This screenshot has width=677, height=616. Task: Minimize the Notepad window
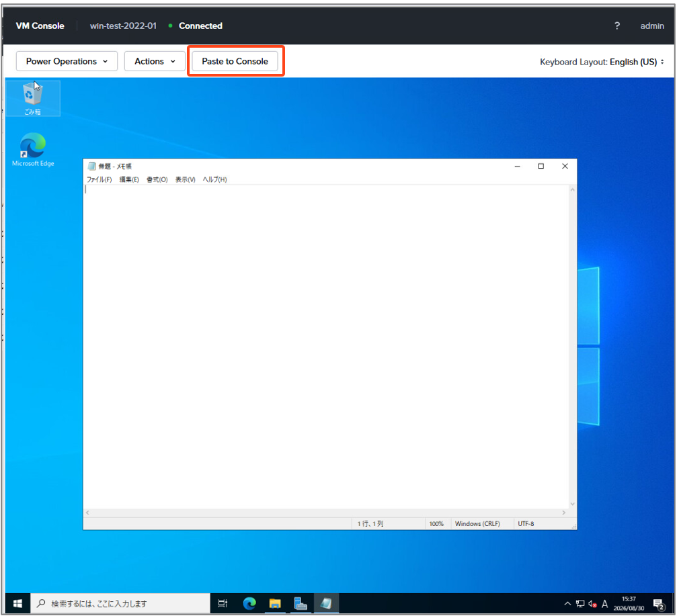(517, 166)
